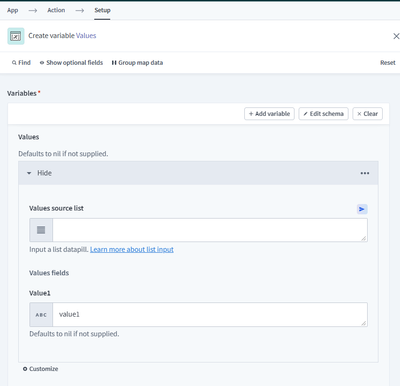Click the Values source list label

pyautogui.click(x=56, y=208)
